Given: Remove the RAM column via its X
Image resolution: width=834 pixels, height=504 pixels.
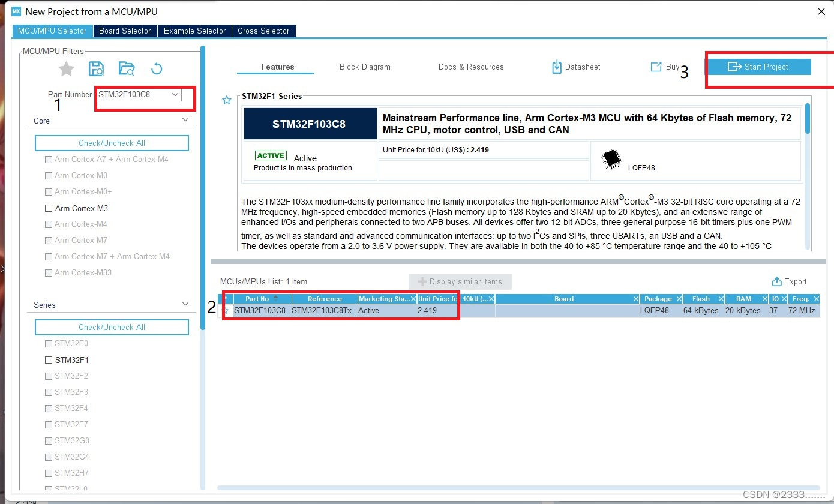Looking at the screenshot, I should point(764,299).
